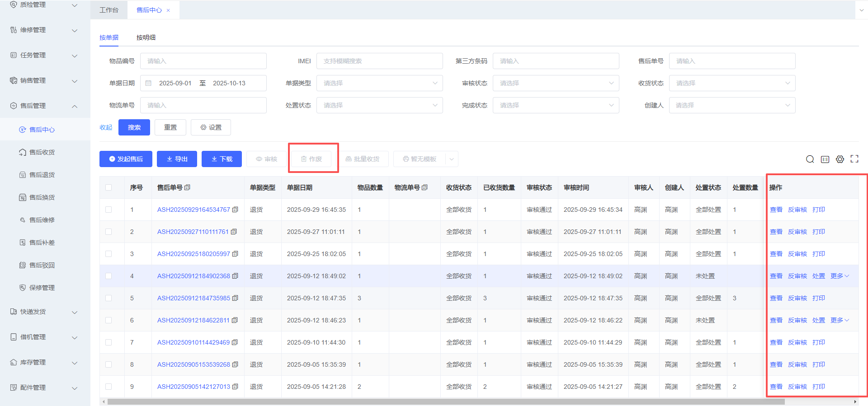Click the 物品编号 input field

tap(203, 61)
